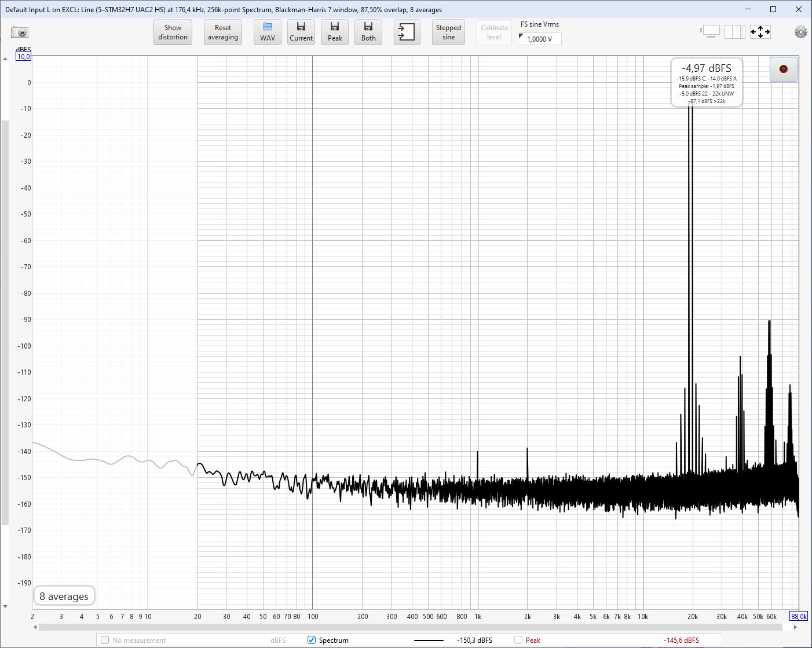Click the -4,97 dBFS level readout
Screen dimensions: 812x648
[707, 68]
